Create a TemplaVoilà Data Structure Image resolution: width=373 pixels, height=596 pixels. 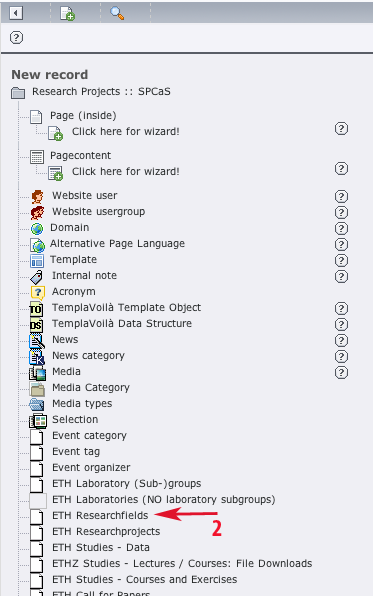click(122, 323)
